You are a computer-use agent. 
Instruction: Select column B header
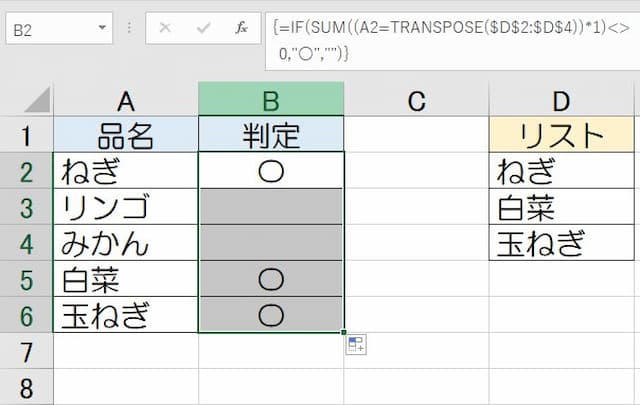click(271, 99)
